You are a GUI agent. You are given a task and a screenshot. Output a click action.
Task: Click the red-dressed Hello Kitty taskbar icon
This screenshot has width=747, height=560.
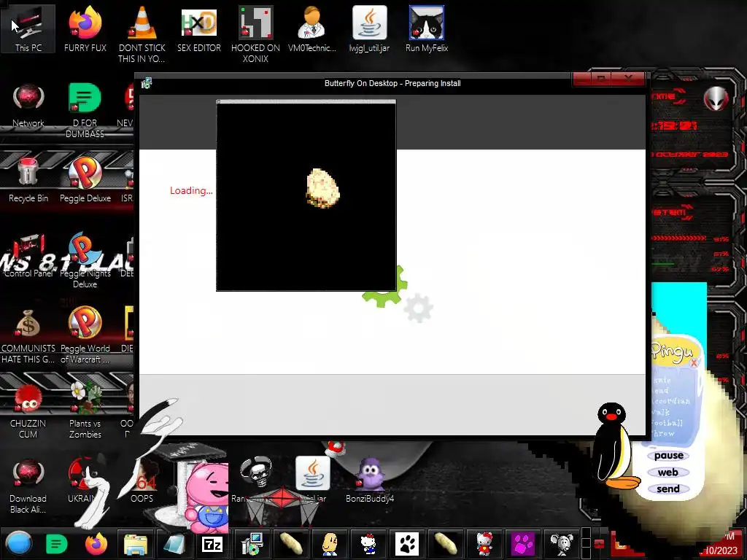484,544
